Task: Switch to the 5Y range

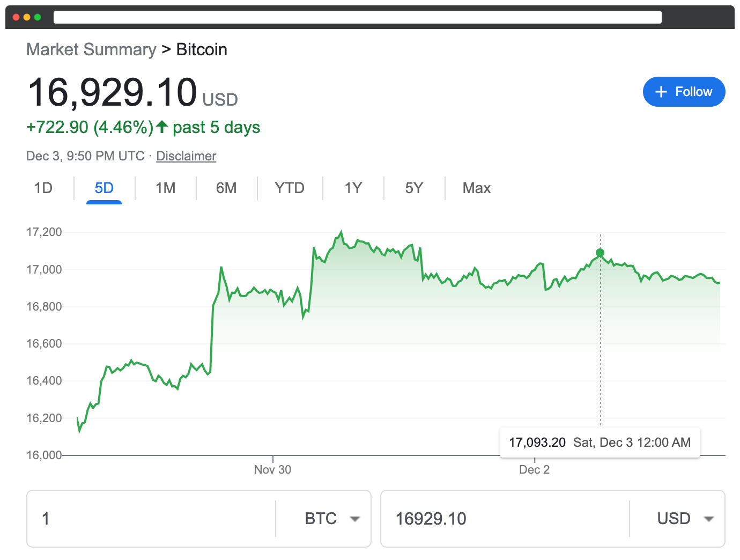Action: point(414,188)
